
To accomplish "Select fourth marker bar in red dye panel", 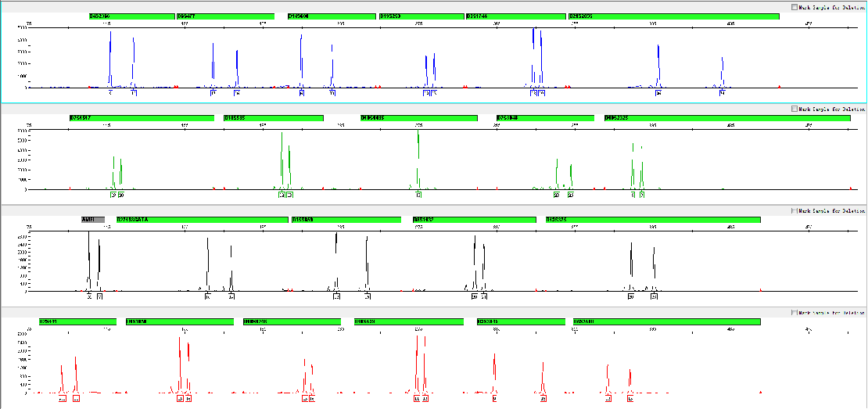I will [x=408, y=321].
